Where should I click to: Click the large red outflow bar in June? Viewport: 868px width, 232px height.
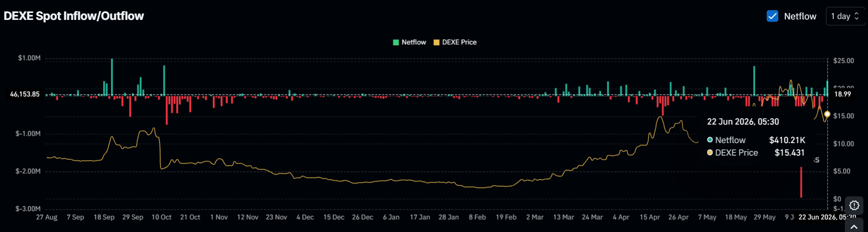801,182
